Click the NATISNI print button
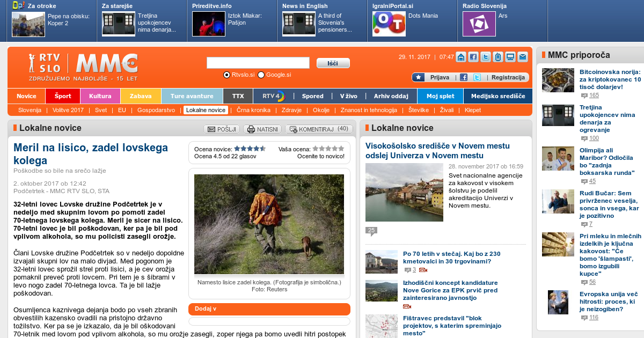Viewport: 644px width, 338px height. point(262,129)
